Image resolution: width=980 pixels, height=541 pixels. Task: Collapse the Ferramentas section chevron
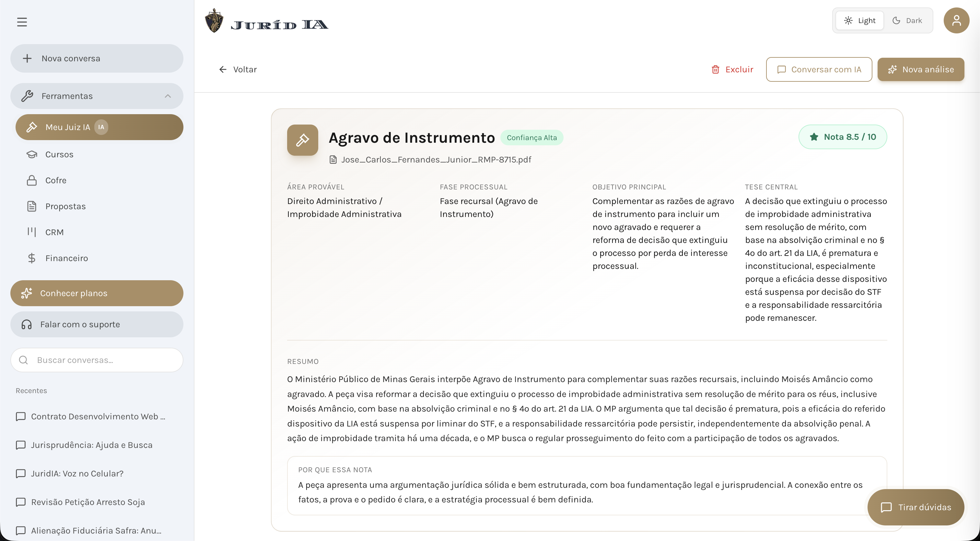[x=168, y=96]
